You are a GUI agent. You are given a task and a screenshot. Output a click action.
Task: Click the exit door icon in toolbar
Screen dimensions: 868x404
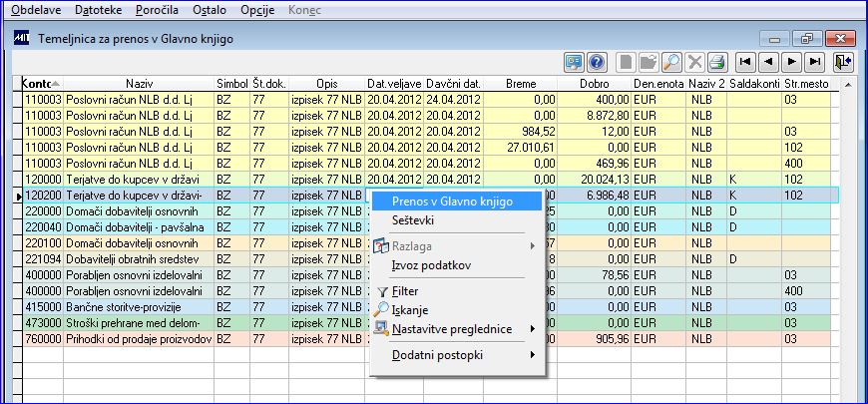pyautogui.click(x=842, y=62)
